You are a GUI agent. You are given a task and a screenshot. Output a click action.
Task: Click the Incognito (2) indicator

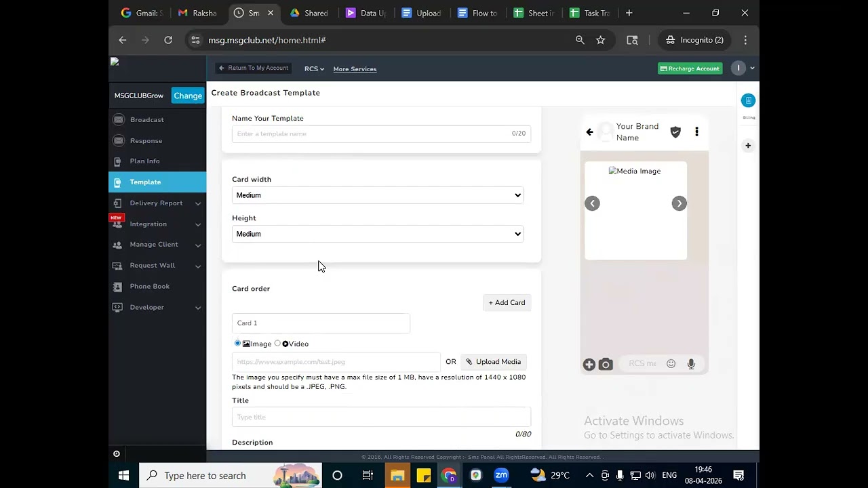click(x=695, y=40)
